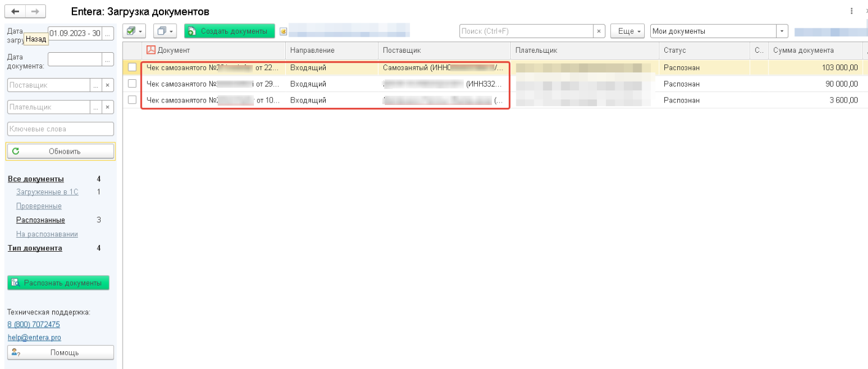The width and height of the screenshot is (868, 369).
Task: Click the Создать документы button
Action: coord(229,31)
